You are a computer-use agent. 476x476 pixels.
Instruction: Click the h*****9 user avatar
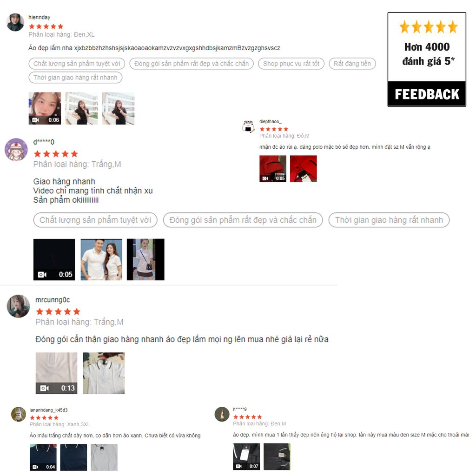click(222, 414)
